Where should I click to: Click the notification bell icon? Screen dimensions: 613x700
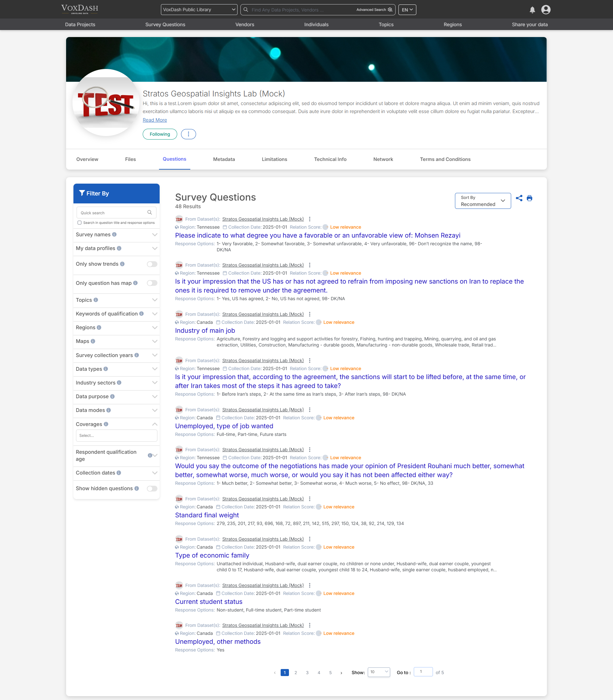click(x=532, y=10)
